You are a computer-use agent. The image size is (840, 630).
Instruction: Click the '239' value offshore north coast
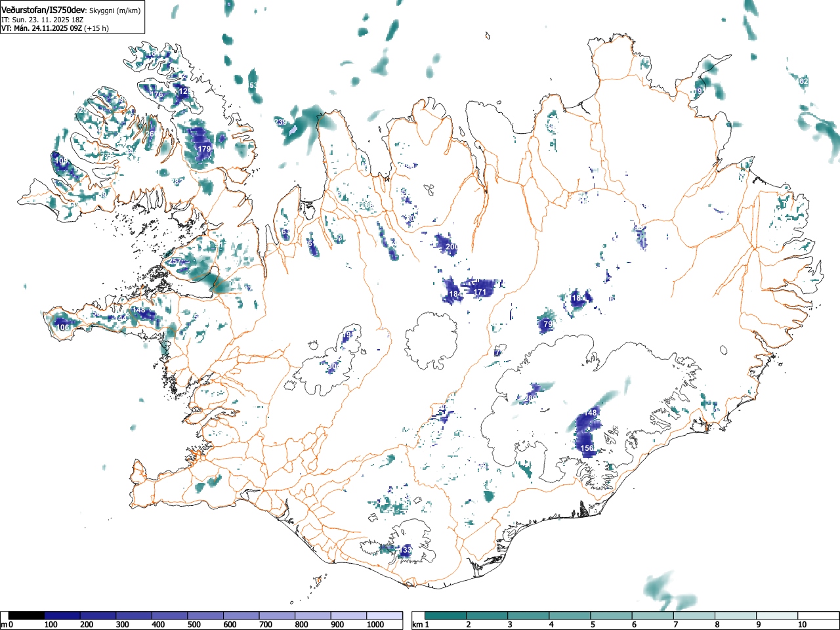pyautogui.click(x=280, y=123)
